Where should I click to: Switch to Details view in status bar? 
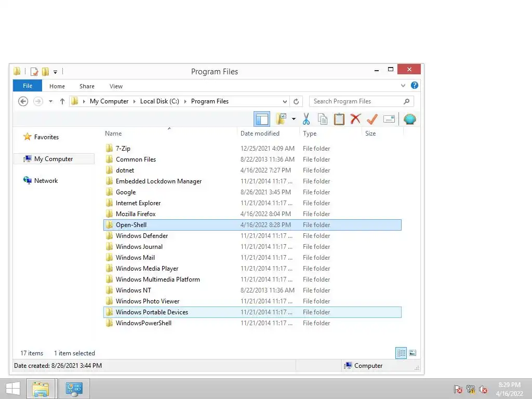click(401, 353)
